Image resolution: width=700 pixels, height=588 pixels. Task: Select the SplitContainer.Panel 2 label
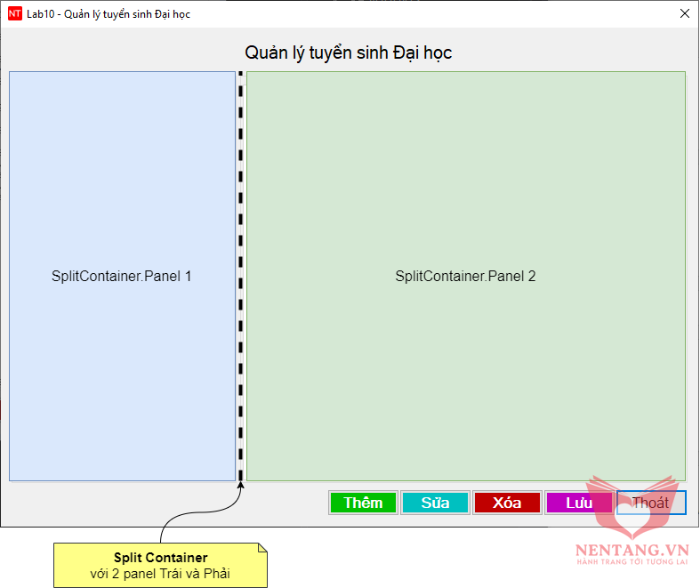(x=465, y=276)
